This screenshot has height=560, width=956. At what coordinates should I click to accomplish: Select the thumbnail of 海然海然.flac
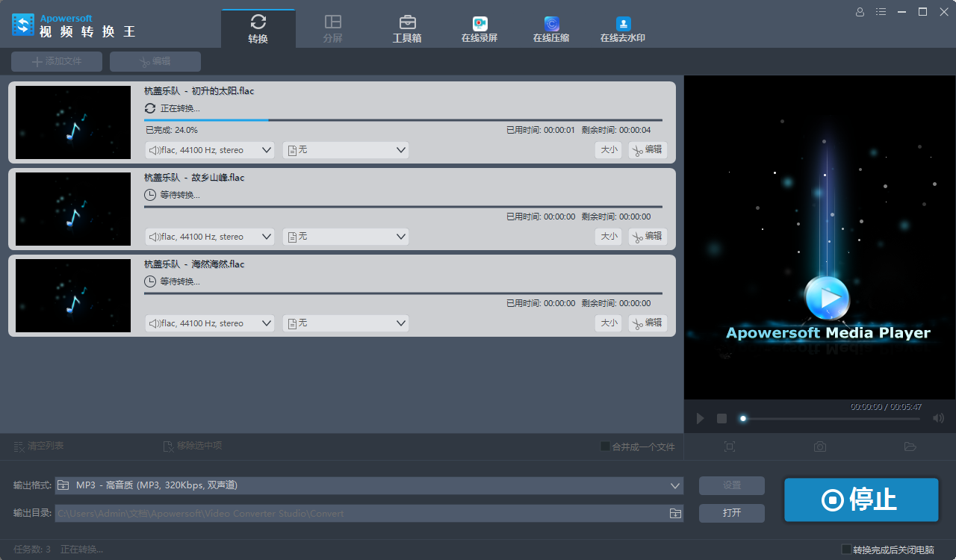(73, 296)
